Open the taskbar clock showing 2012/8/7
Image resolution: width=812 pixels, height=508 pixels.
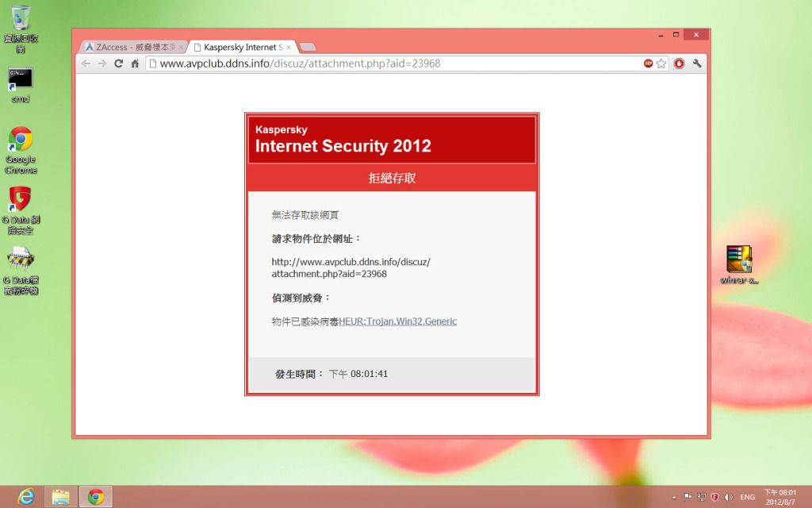780,497
